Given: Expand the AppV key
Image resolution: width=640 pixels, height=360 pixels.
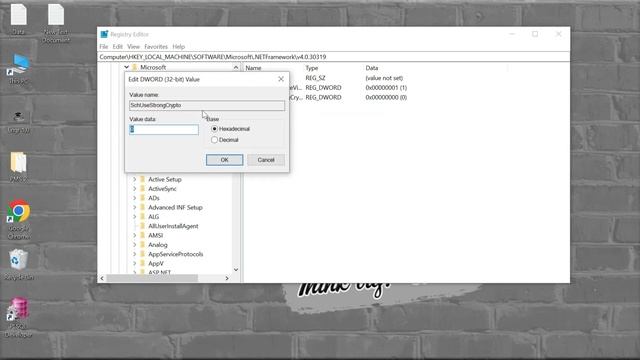Looking at the screenshot, I should coord(135,264).
